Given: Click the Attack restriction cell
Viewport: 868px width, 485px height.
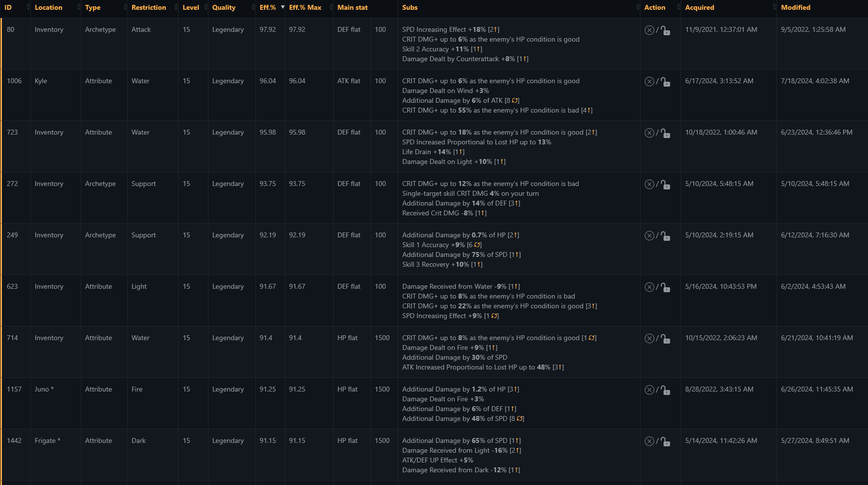Looking at the screenshot, I should coord(141,29).
